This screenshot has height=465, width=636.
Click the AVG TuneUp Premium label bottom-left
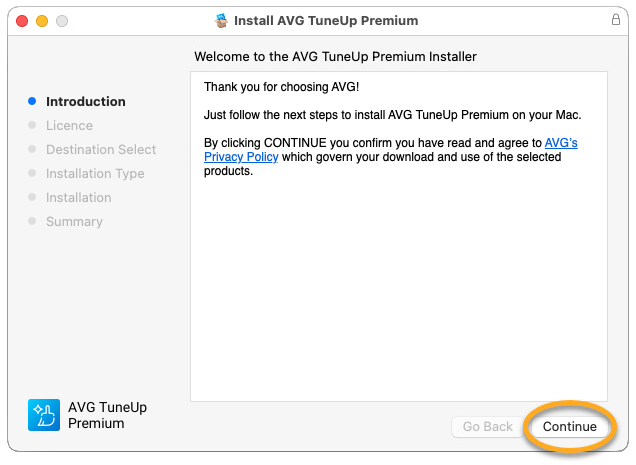[107, 415]
